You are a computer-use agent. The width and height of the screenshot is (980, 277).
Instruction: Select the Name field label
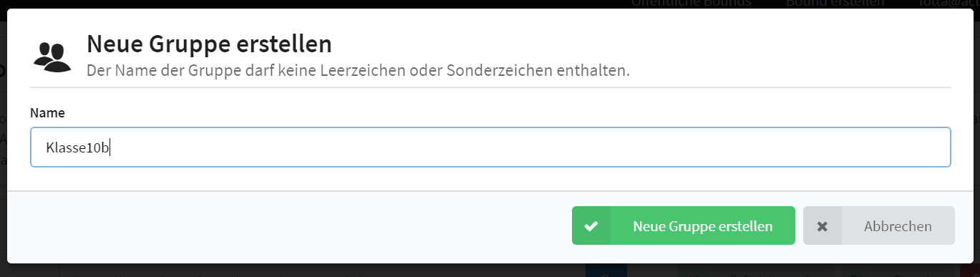coord(47,112)
